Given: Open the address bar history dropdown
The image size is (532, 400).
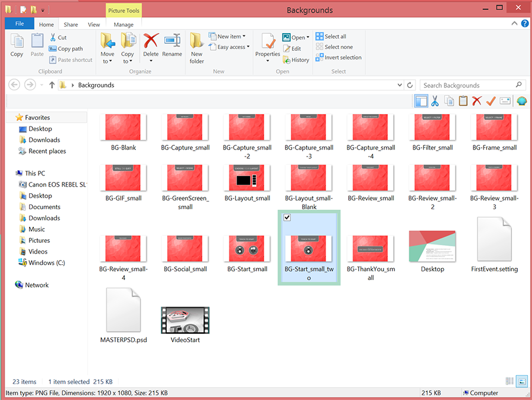Looking at the screenshot, I should 400,84.
